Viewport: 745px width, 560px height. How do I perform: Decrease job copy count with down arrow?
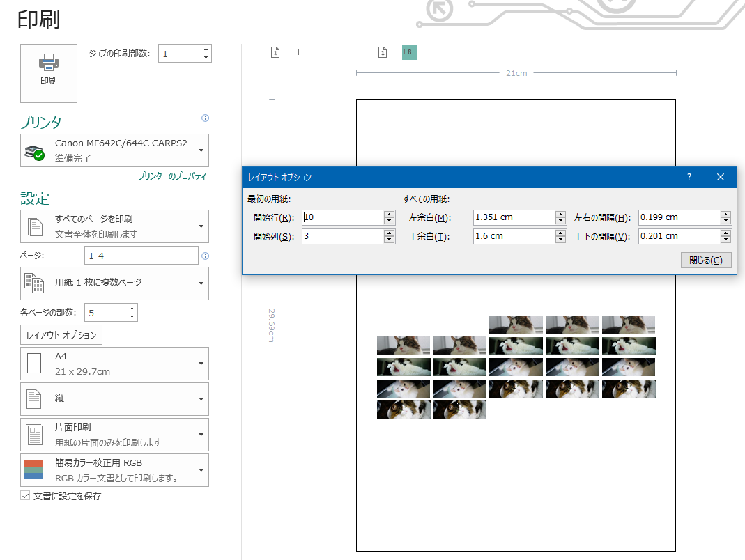(206, 58)
